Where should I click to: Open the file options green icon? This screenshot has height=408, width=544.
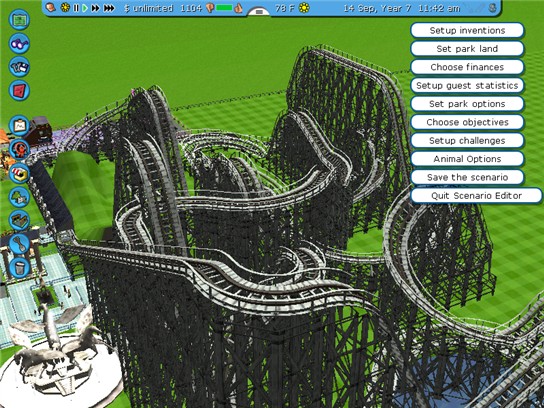(x=19, y=19)
